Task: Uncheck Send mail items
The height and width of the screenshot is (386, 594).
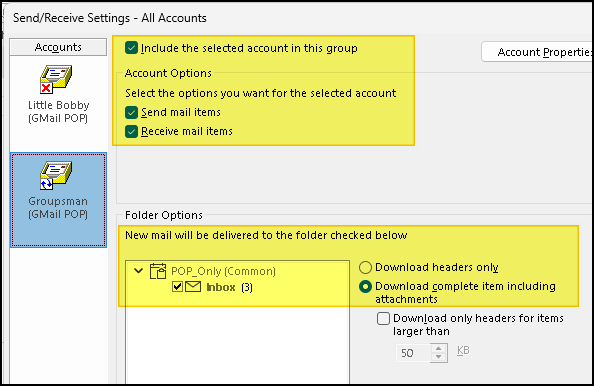Action: [x=131, y=113]
